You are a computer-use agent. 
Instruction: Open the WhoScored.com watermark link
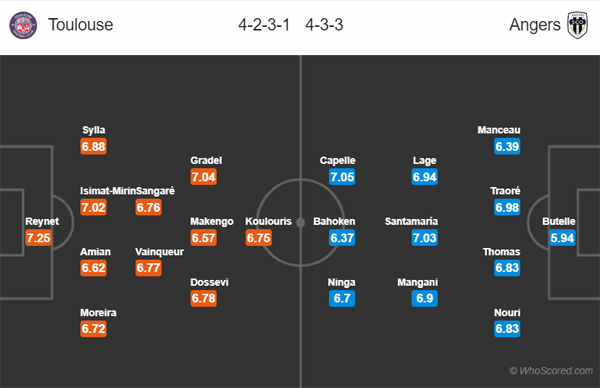coord(551,370)
